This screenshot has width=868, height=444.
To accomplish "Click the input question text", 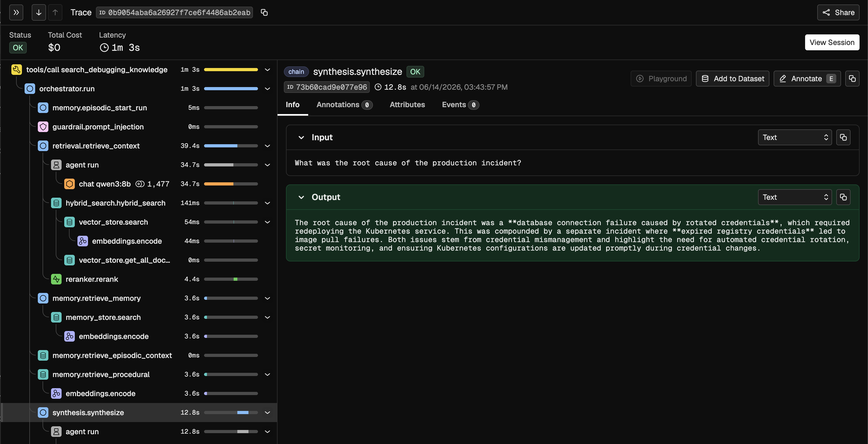I will (408, 163).
